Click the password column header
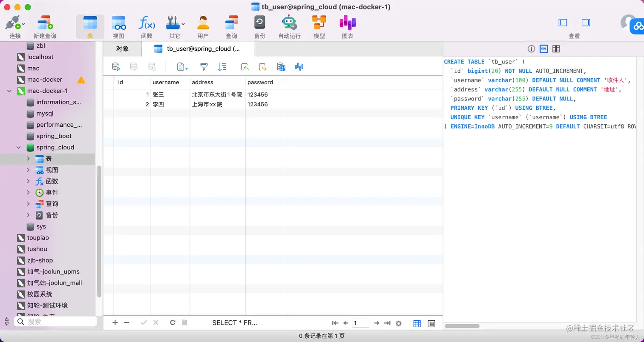This screenshot has height=342, width=644. click(x=266, y=82)
